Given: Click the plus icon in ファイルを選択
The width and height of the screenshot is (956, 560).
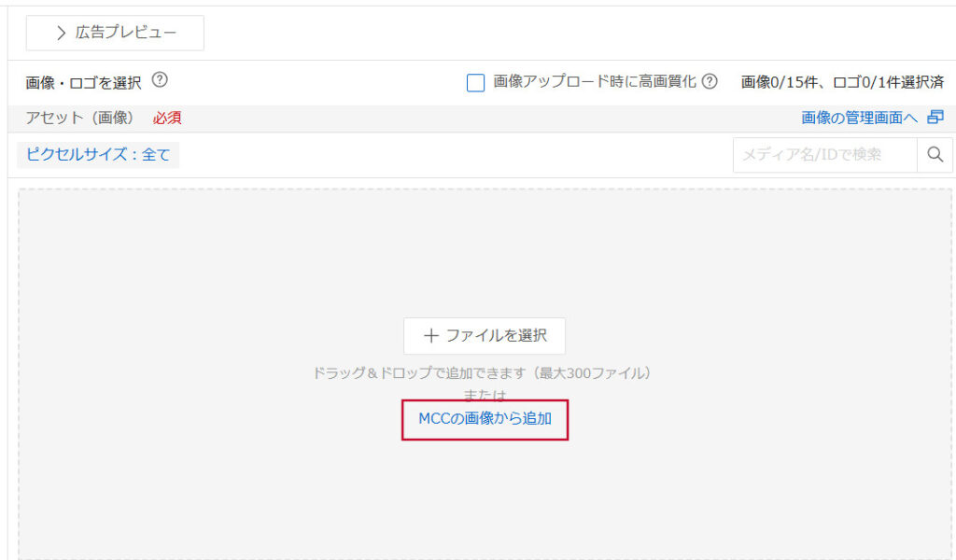Looking at the screenshot, I should (x=431, y=336).
